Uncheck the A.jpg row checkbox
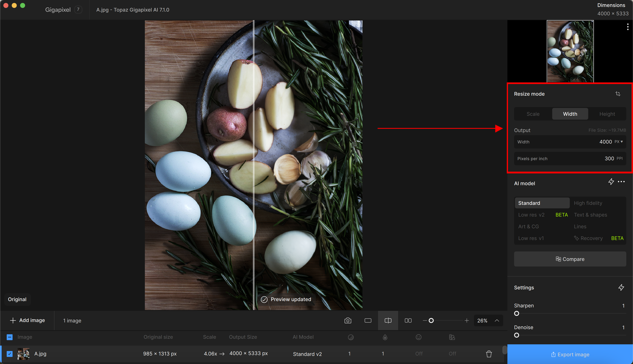The image size is (633, 364). pos(9,354)
